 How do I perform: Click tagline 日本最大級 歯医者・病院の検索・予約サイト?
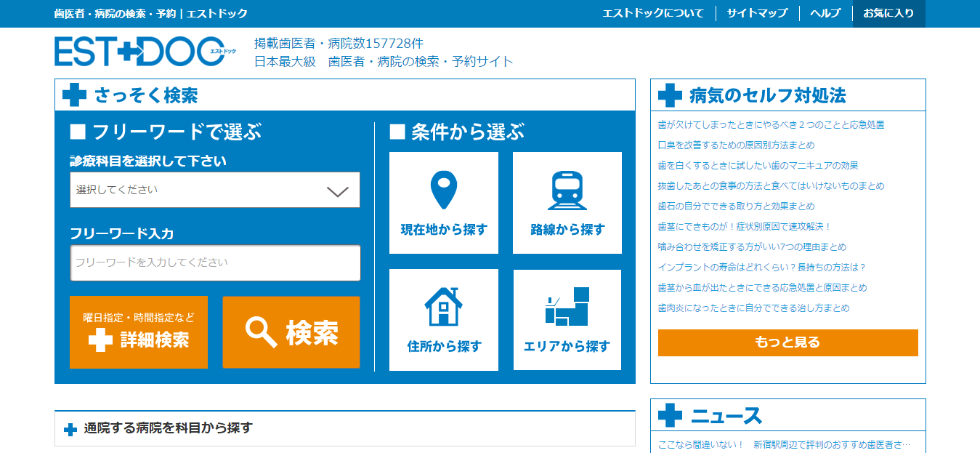tap(384, 62)
